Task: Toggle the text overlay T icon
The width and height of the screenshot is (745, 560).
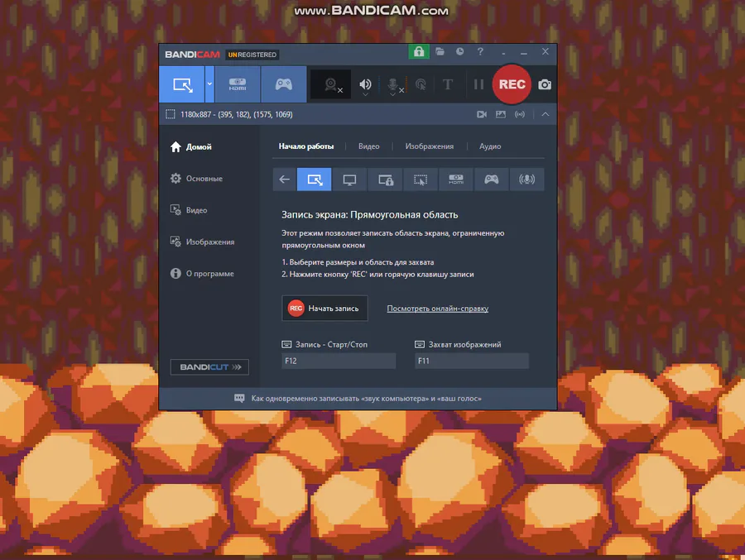Action: (448, 84)
